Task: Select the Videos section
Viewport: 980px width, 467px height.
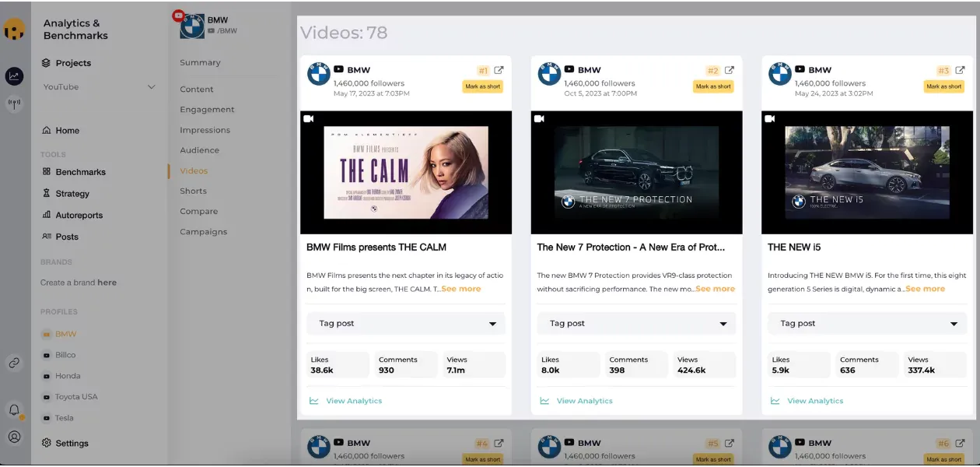Action: tap(194, 170)
